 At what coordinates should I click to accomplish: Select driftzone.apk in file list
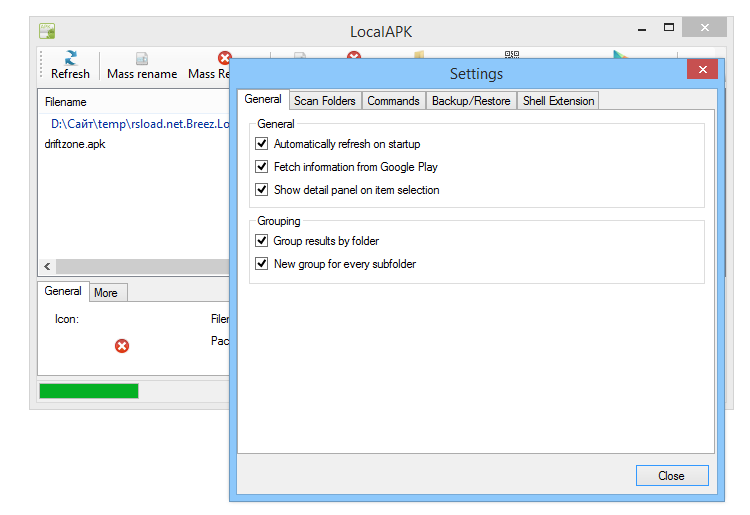pyautogui.click(x=75, y=144)
